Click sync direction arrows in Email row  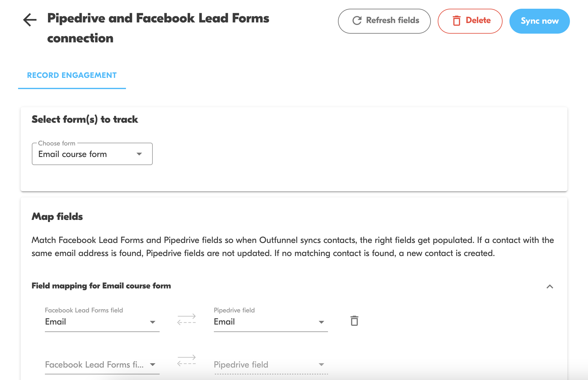tap(186, 319)
